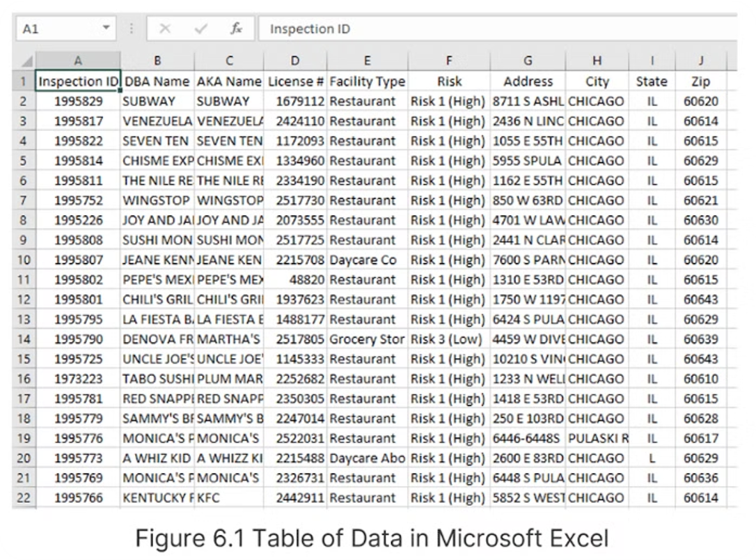Click the Inspection ID header cell
The width and height of the screenshot is (756, 560).
coord(78,81)
